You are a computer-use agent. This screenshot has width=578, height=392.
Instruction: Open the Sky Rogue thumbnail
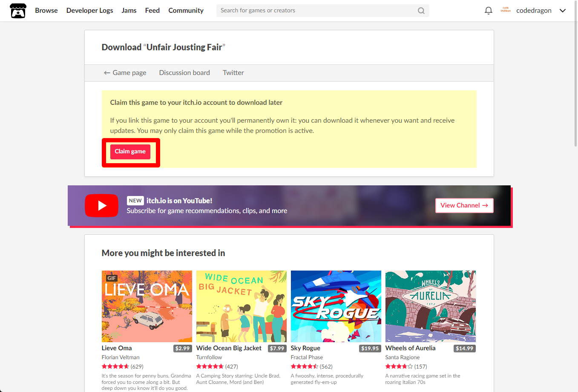[x=336, y=306]
